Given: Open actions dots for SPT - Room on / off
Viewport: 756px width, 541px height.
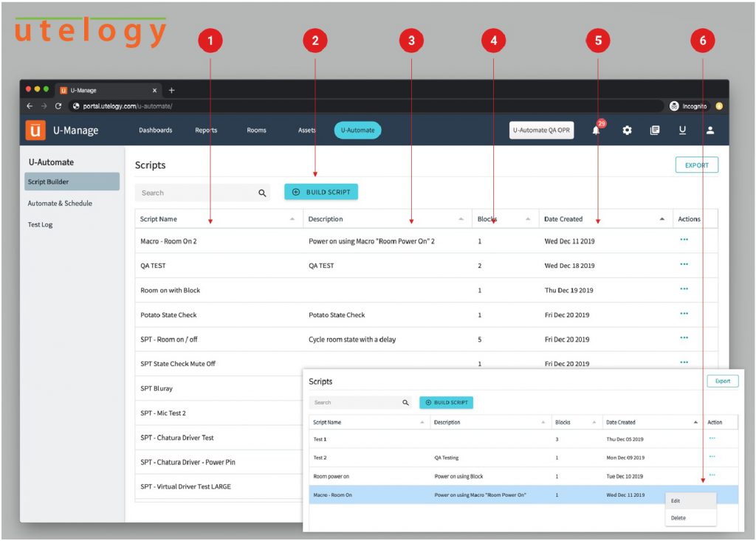Looking at the screenshot, I should coord(684,337).
